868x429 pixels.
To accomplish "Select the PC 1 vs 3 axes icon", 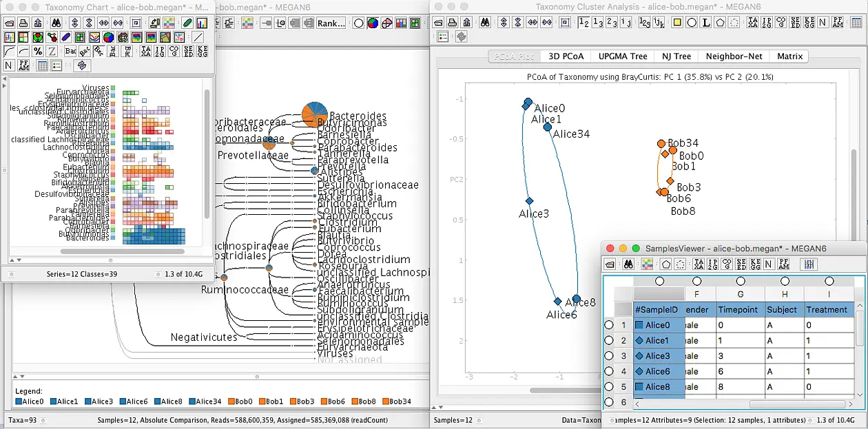I will [598, 22].
